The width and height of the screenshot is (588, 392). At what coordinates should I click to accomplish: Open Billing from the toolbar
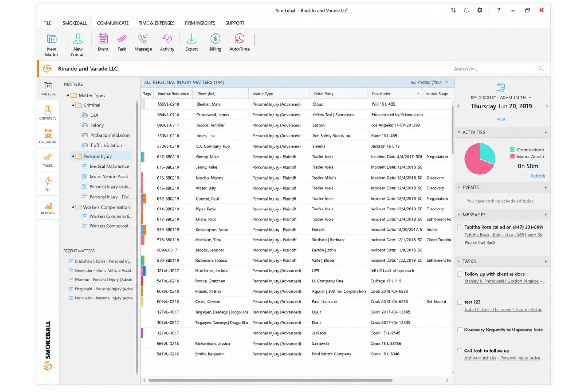click(x=215, y=42)
